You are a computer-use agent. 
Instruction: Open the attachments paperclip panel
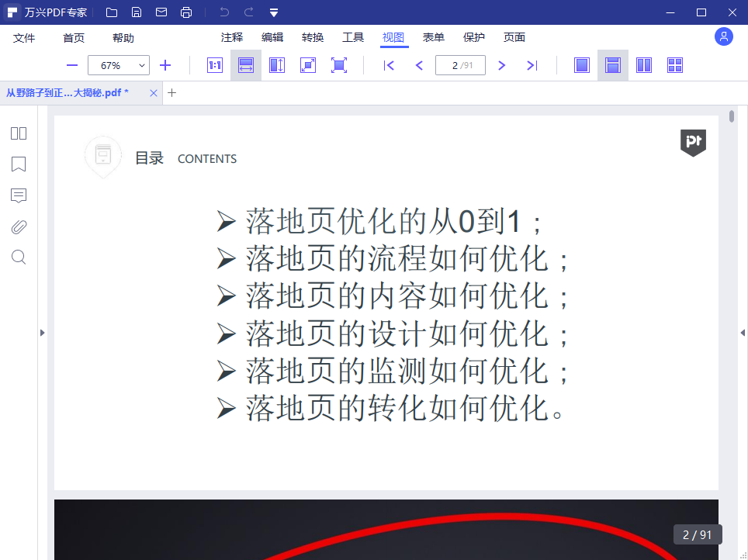click(x=19, y=226)
